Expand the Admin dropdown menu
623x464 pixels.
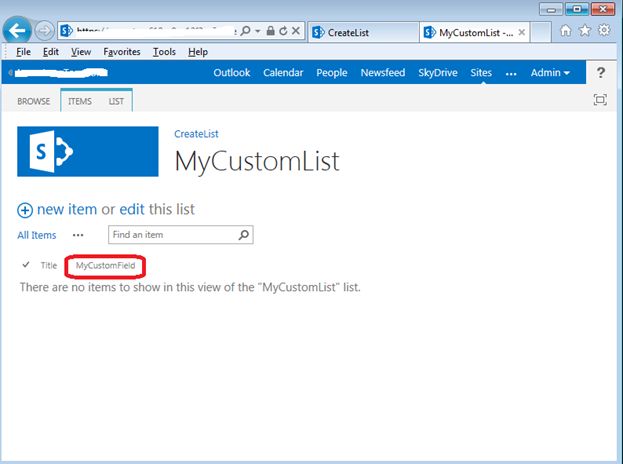tap(550, 73)
